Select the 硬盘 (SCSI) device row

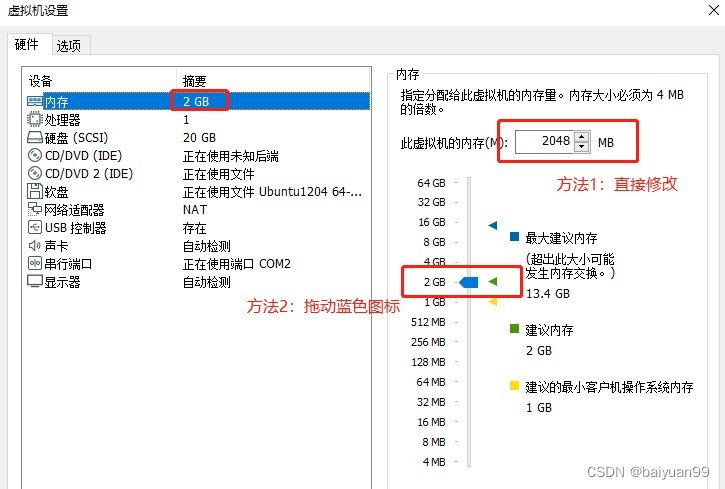click(198, 138)
